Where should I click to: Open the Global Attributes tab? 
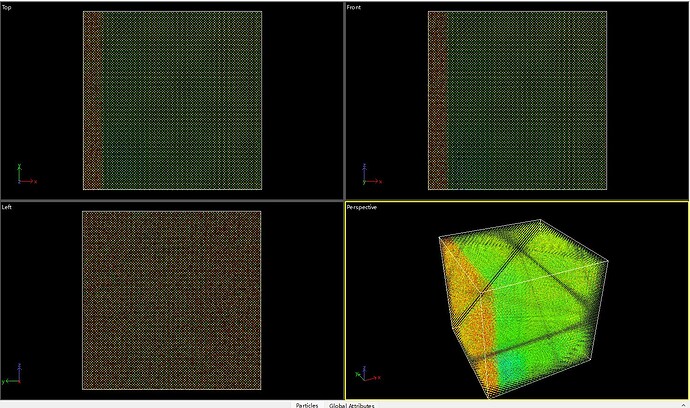[352, 404]
